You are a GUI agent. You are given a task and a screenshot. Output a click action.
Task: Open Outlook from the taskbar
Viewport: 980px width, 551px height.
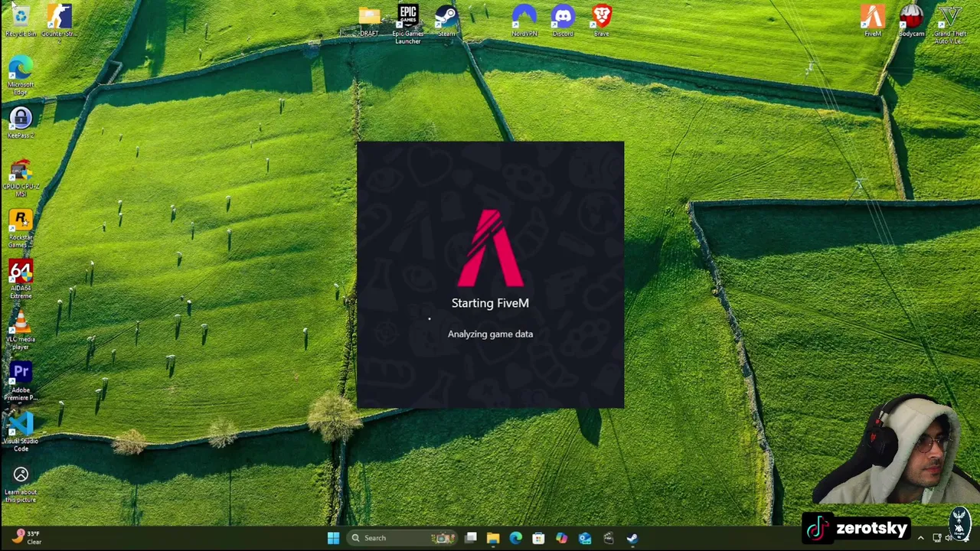[585, 538]
